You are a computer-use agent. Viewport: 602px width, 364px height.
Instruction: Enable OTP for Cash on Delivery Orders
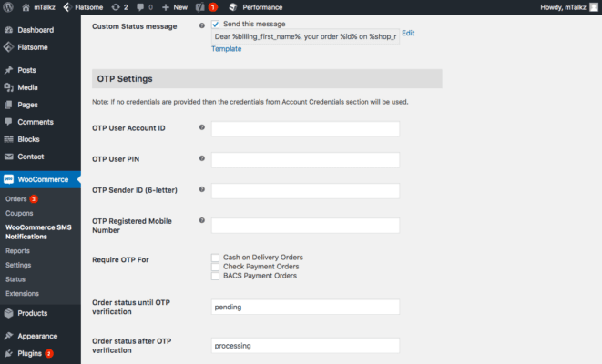tap(215, 258)
